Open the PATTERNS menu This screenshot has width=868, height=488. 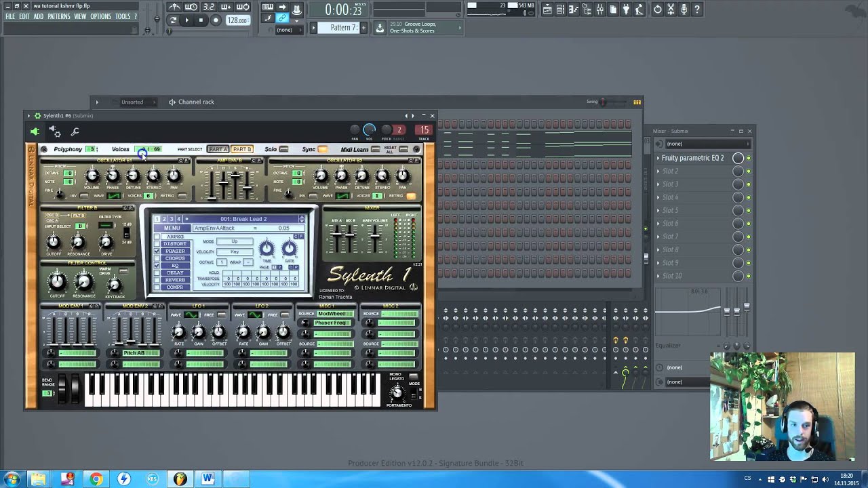pyautogui.click(x=59, y=16)
